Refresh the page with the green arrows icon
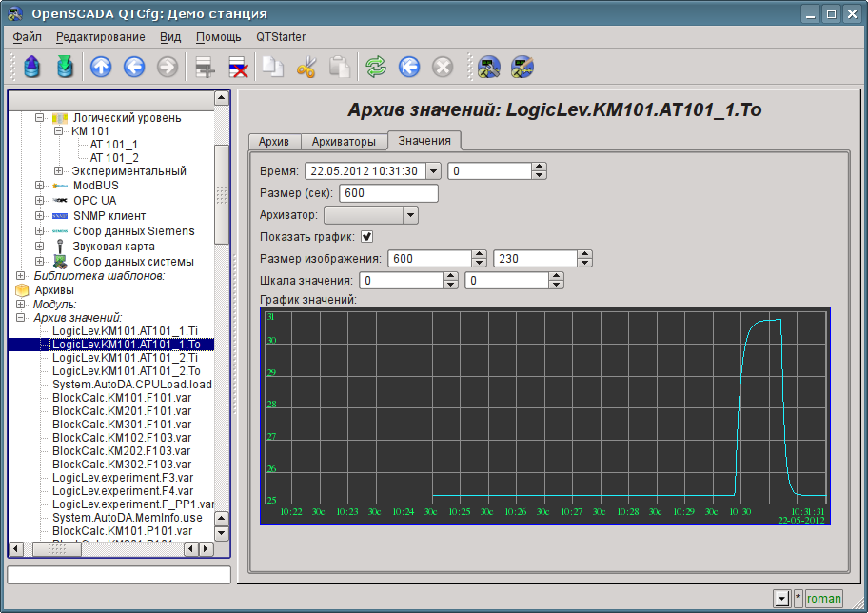Image resolution: width=868 pixels, height=613 pixels. pyautogui.click(x=376, y=67)
